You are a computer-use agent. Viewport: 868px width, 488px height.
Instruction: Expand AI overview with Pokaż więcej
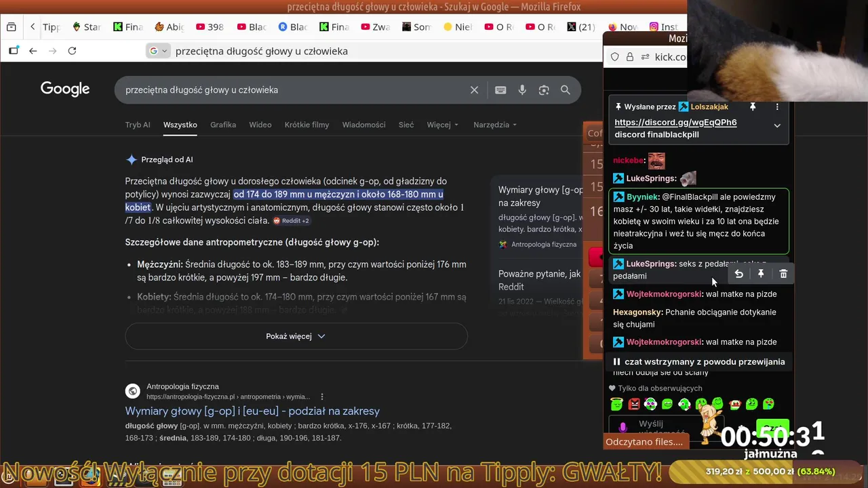[x=296, y=336]
